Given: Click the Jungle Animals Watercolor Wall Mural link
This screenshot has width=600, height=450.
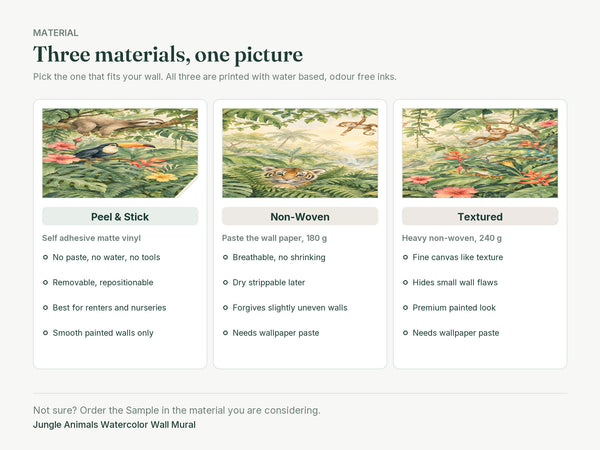Looking at the screenshot, I should (114, 425).
